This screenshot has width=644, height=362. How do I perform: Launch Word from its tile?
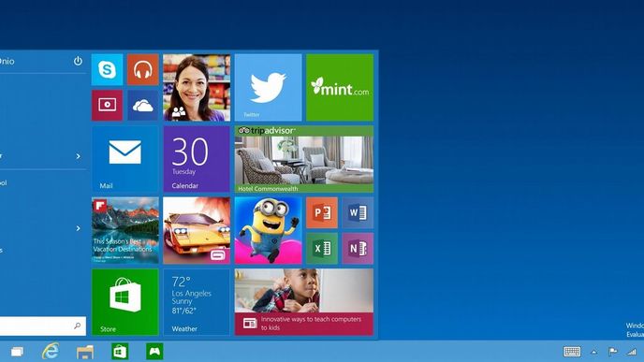pyautogui.click(x=358, y=212)
